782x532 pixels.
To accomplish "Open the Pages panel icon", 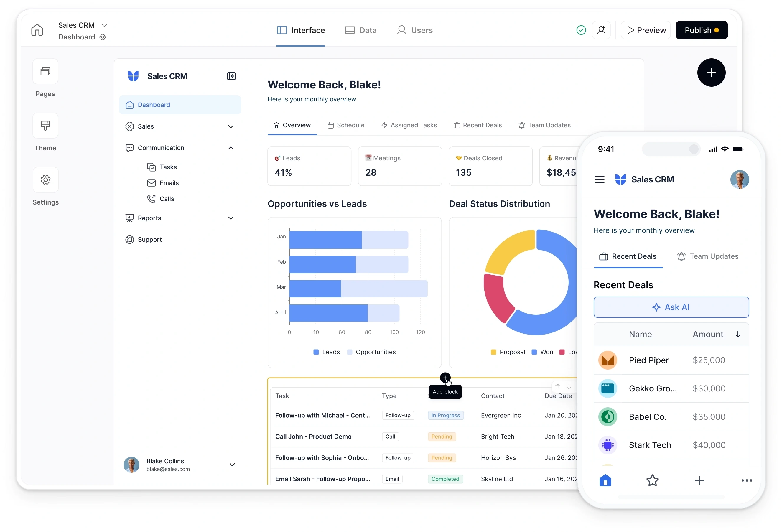I will 45,71.
